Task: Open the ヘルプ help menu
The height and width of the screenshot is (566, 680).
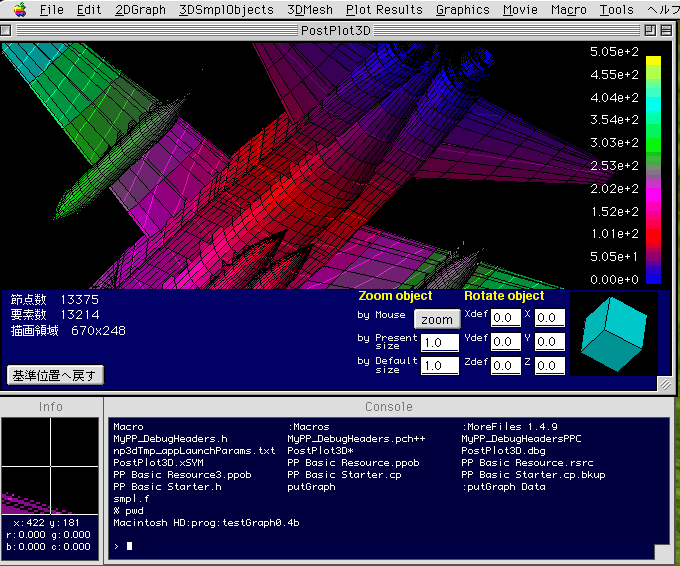Action: pyautogui.click(x=663, y=10)
